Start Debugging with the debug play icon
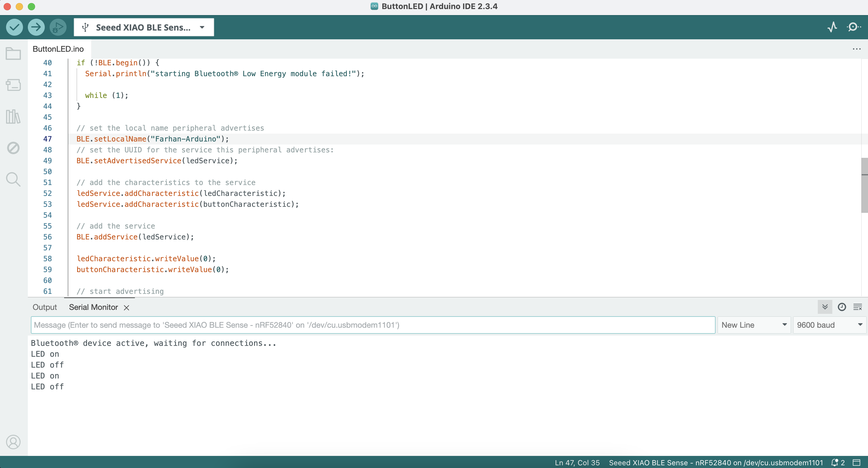The height and width of the screenshot is (468, 868). [58, 27]
